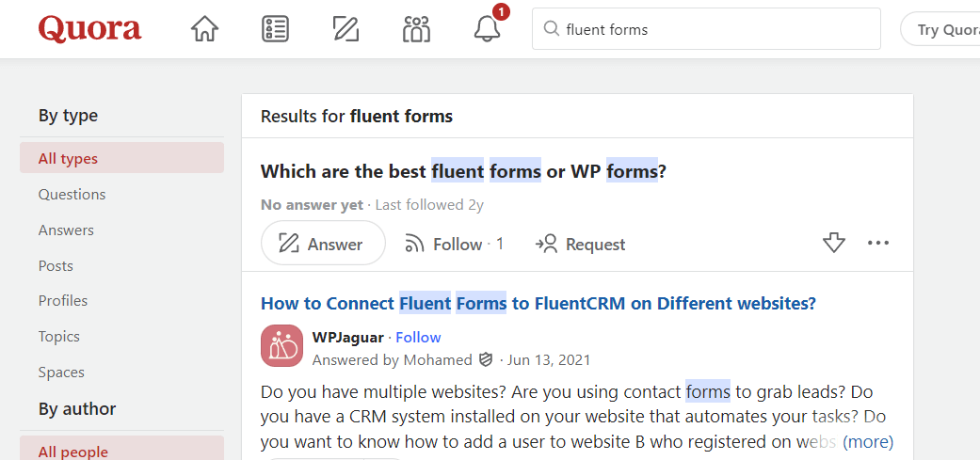Click the By type heading

pos(68,116)
